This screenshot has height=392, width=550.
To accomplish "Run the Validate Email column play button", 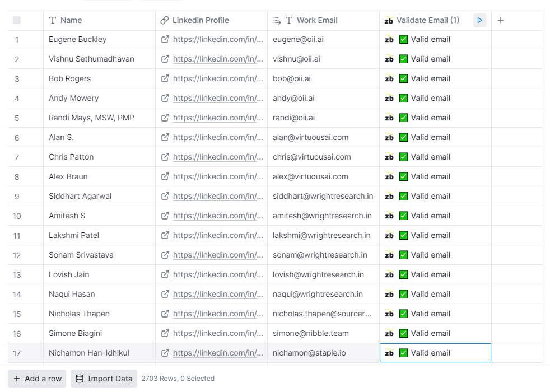I will click(x=479, y=20).
